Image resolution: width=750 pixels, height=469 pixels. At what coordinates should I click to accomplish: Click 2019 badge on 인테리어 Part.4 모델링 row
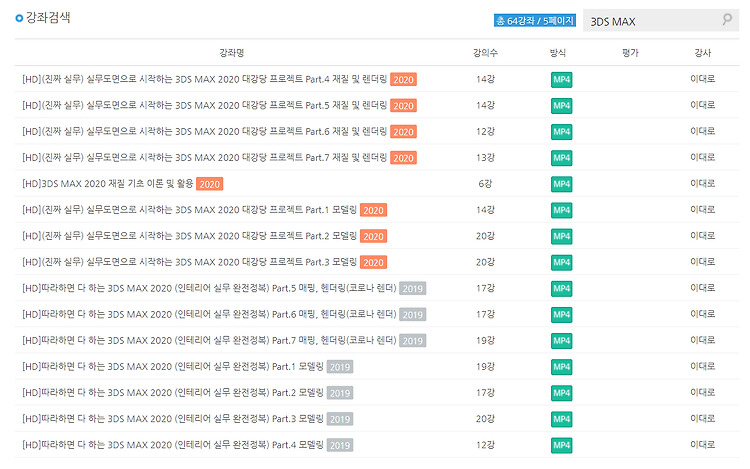(x=340, y=446)
